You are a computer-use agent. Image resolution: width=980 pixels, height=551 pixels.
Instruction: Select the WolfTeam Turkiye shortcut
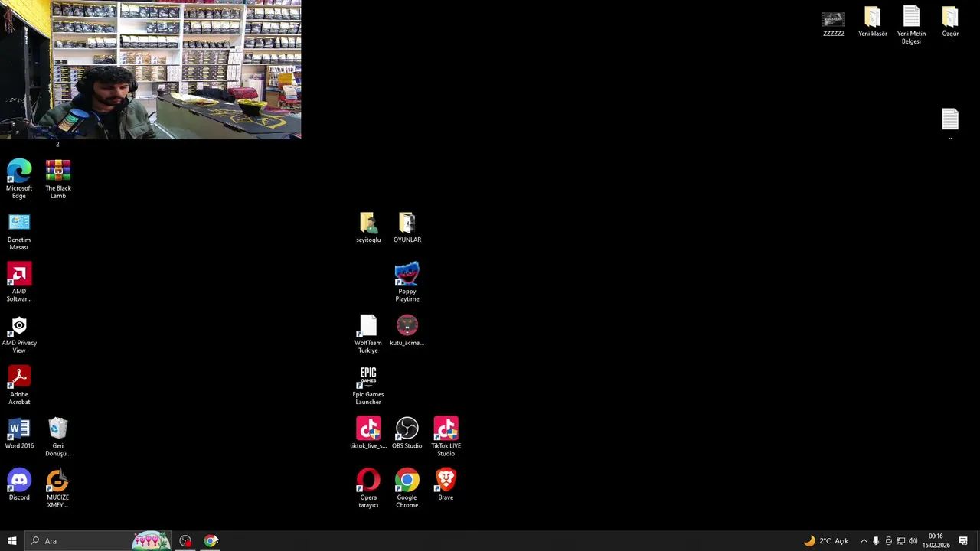coord(368,334)
